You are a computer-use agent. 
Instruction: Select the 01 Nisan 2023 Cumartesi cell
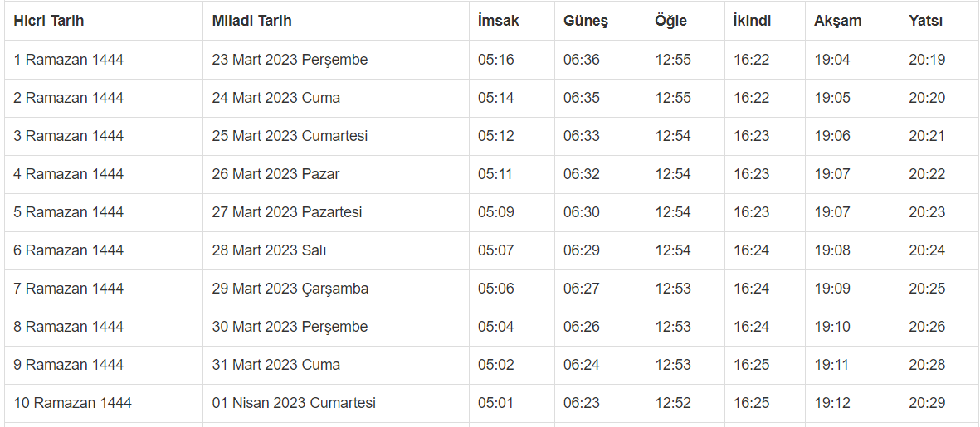[294, 403]
